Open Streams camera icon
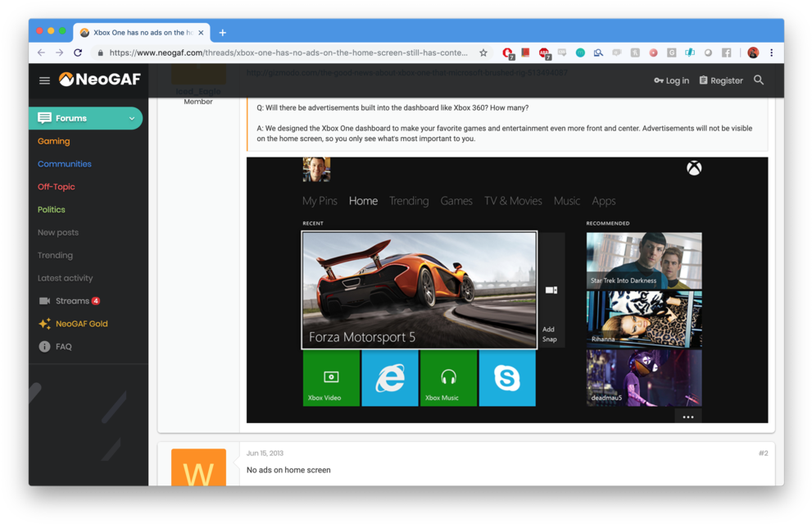The height and width of the screenshot is (524, 812). [x=44, y=301]
